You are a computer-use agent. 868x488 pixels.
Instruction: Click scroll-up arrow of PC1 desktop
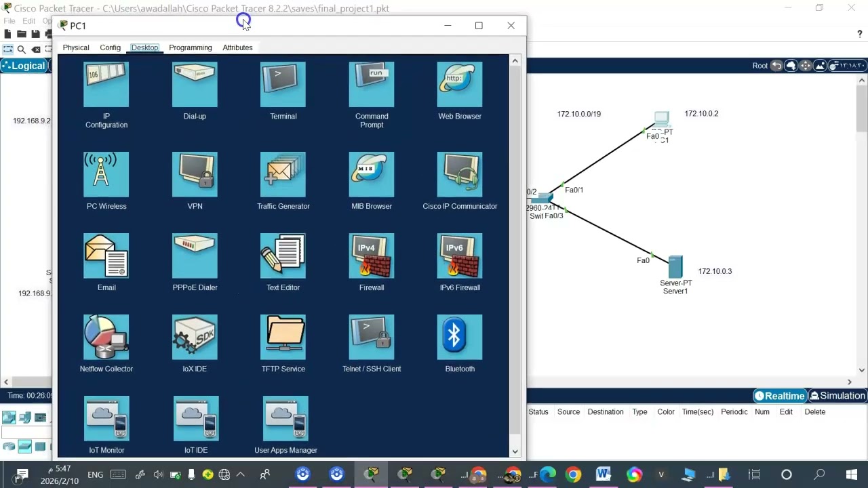(x=515, y=61)
